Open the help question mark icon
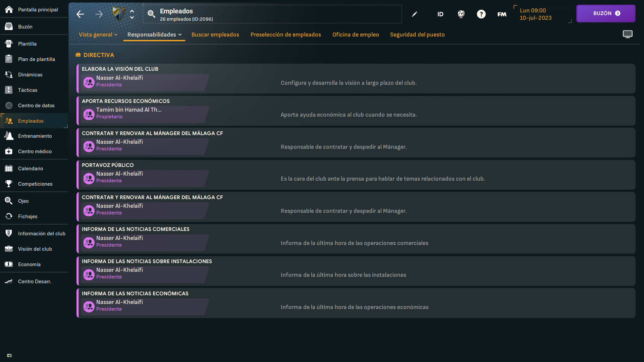The image size is (644, 362). tap(481, 14)
